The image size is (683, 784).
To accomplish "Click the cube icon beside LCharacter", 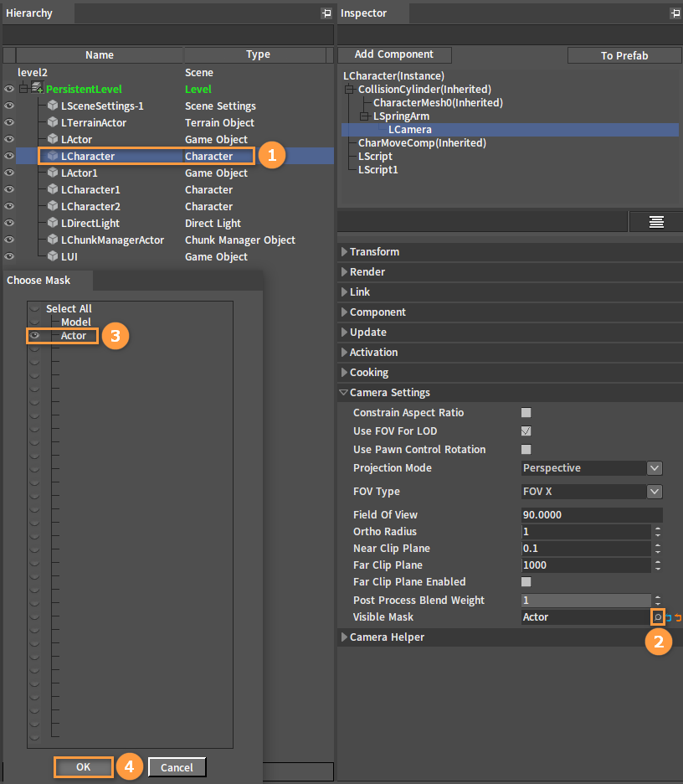I will [x=53, y=156].
